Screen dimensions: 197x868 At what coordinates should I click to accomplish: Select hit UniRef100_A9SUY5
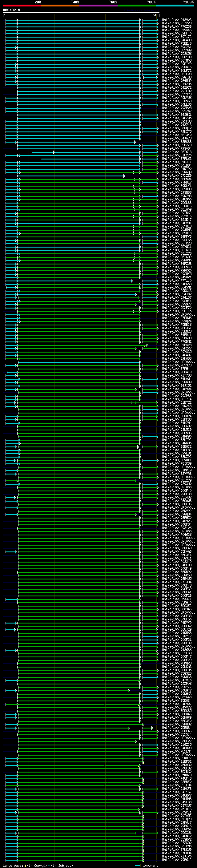[x=177, y=274]
